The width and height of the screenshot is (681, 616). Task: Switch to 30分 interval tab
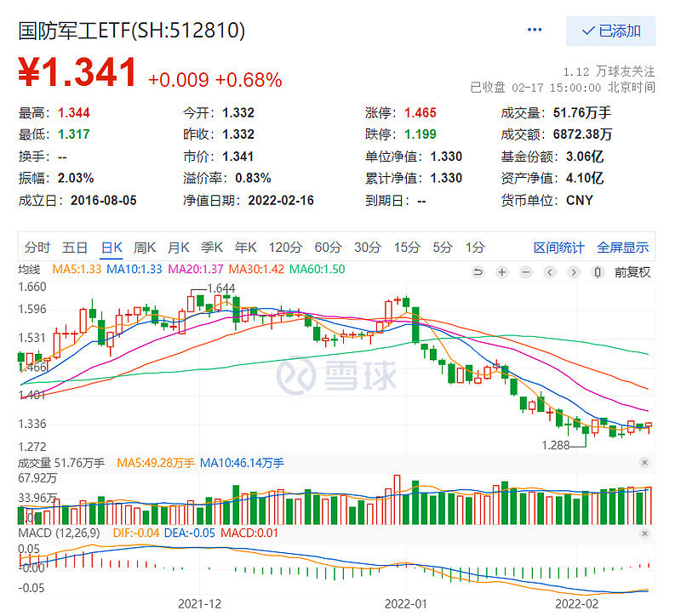[368, 248]
